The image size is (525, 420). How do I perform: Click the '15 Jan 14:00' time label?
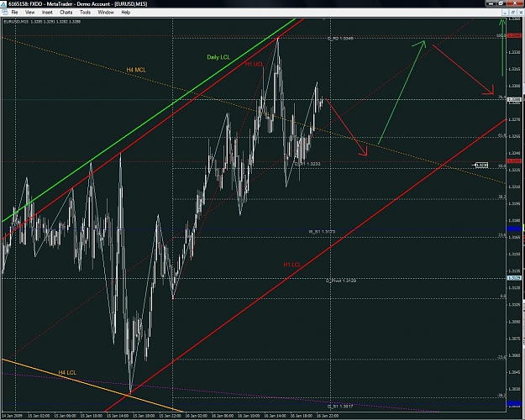click(118, 416)
